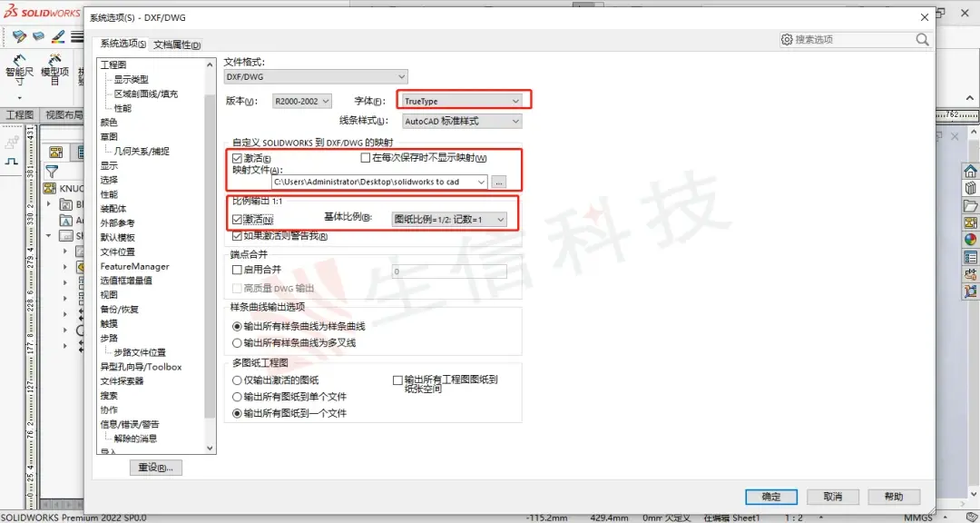
Task: Open SOLIDWORKS Resources home icon in task pane
Action: pyautogui.click(x=970, y=172)
